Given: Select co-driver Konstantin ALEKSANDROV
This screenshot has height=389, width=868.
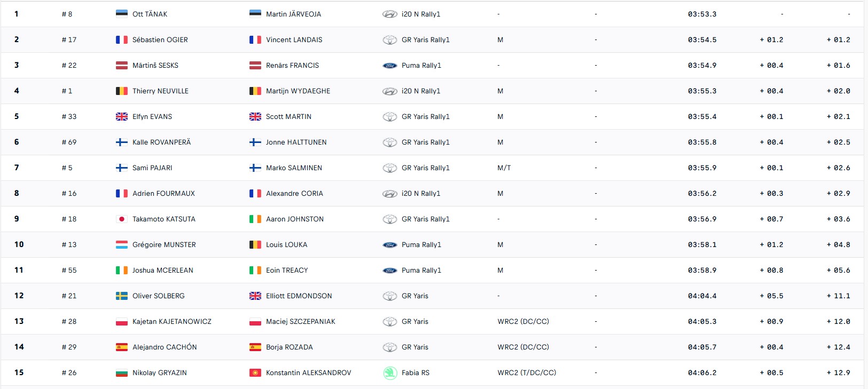Looking at the screenshot, I should [308, 373].
